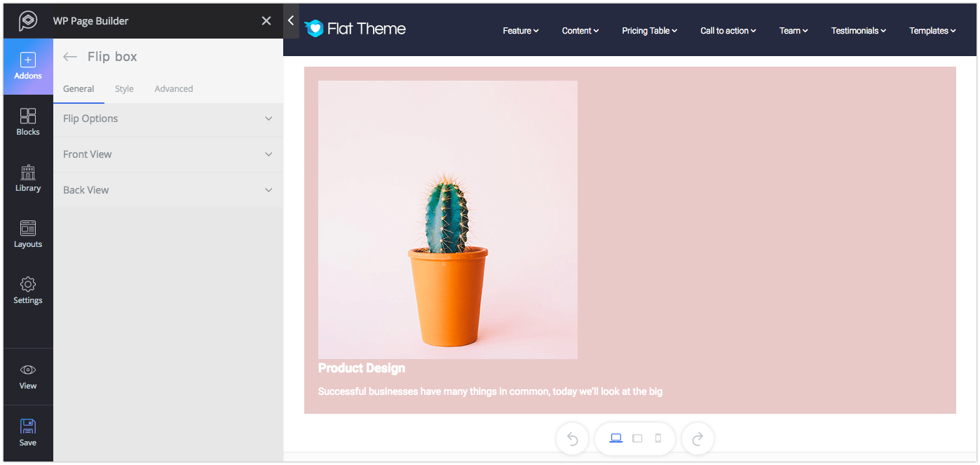The width and height of the screenshot is (980, 465).
Task: Open the Layouts panel
Action: tap(28, 234)
